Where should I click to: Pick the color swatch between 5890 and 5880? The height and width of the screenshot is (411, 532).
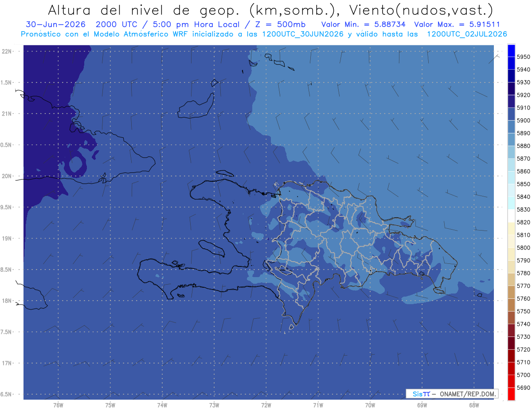(511, 140)
